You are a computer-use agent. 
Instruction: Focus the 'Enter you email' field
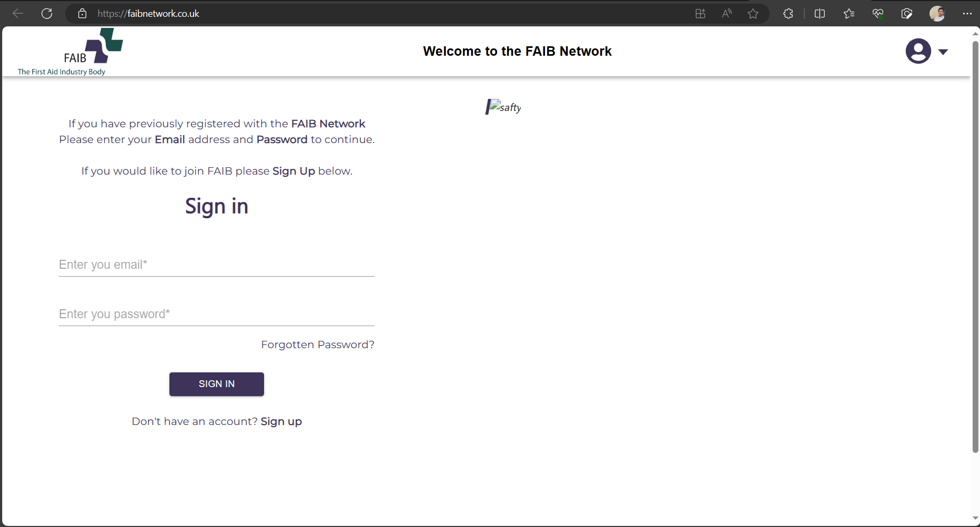[216, 265]
